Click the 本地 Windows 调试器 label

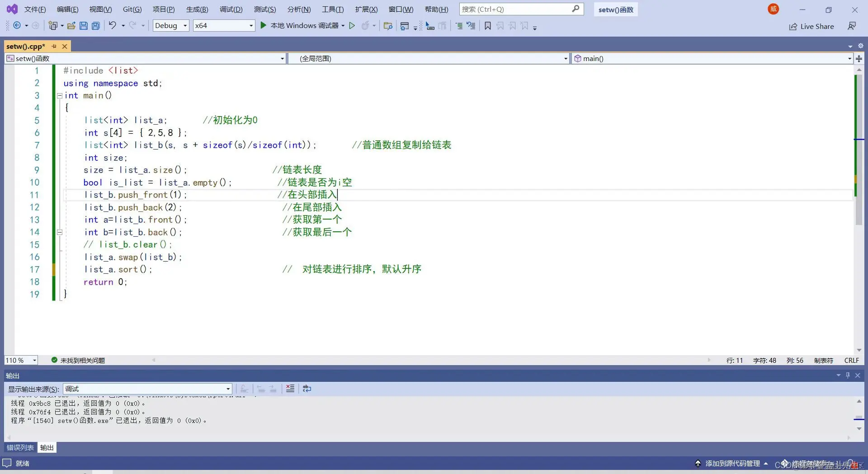(304, 25)
